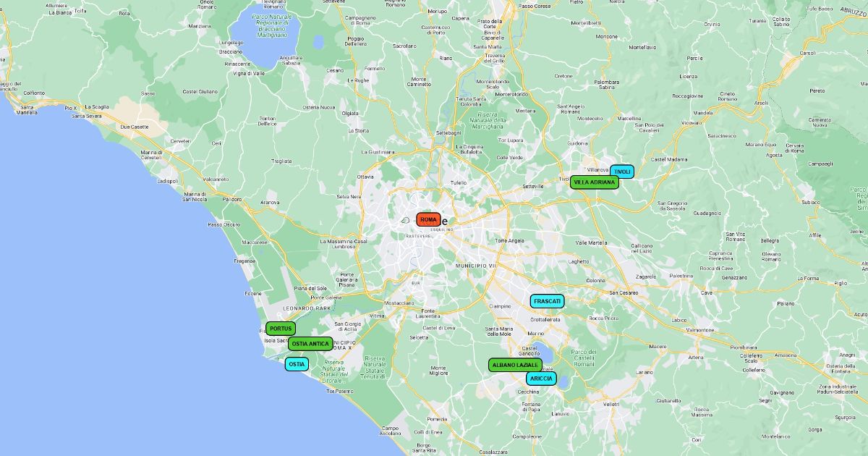Select the cyan FRASCATI marker
The height and width of the screenshot is (456, 868).
pyautogui.click(x=548, y=301)
